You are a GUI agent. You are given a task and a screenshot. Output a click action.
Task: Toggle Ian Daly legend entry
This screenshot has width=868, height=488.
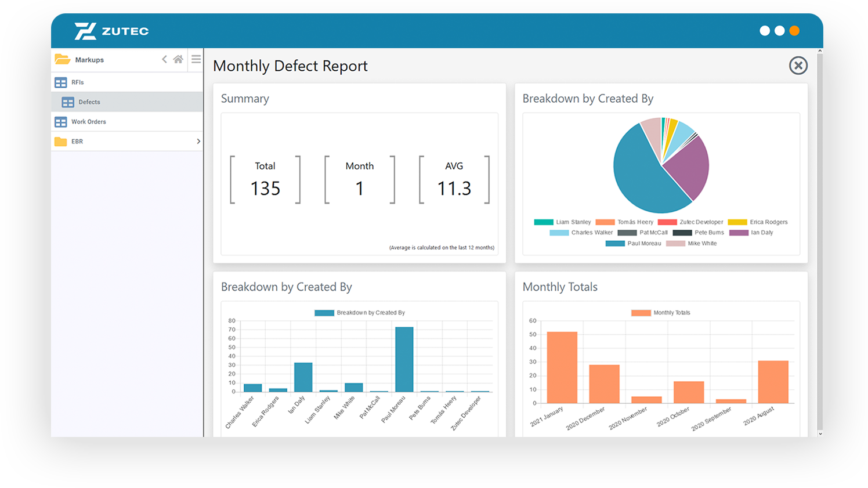click(751, 233)
